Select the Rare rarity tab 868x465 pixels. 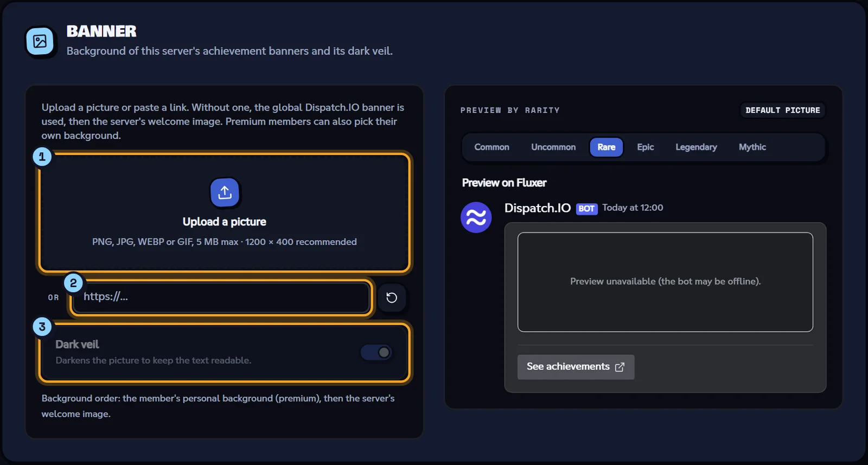pyautogui.click(x=607, y=147)
